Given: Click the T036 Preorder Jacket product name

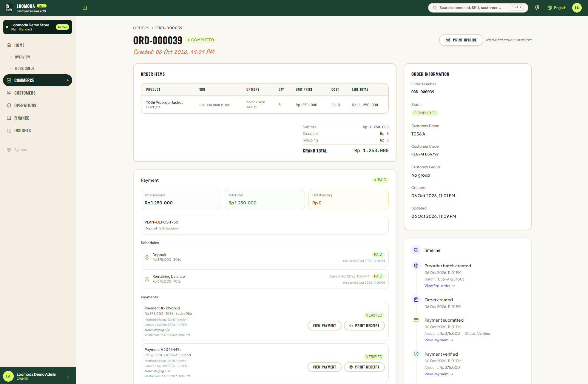Looking at the screenshot, I should pos(164,102).
